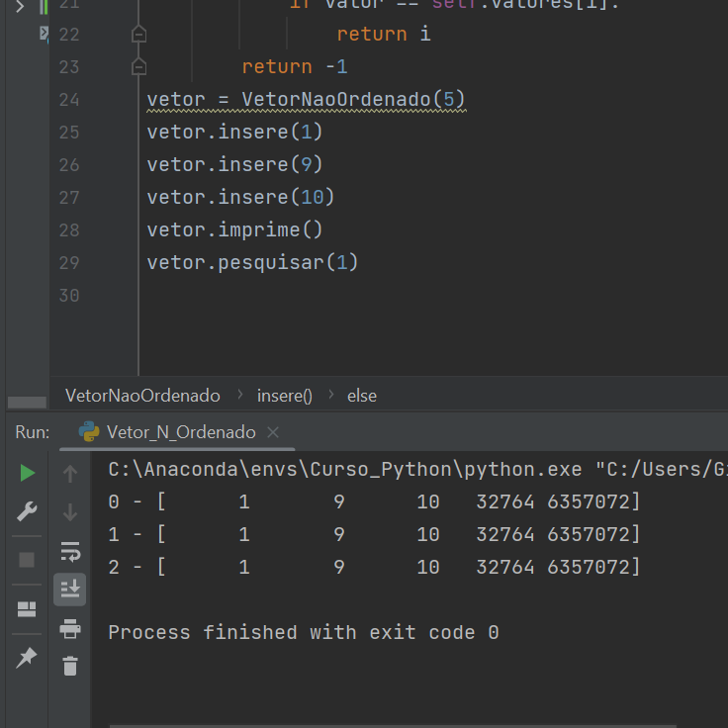
Task: Collapse code block at line 22
Action: point(138,35)
